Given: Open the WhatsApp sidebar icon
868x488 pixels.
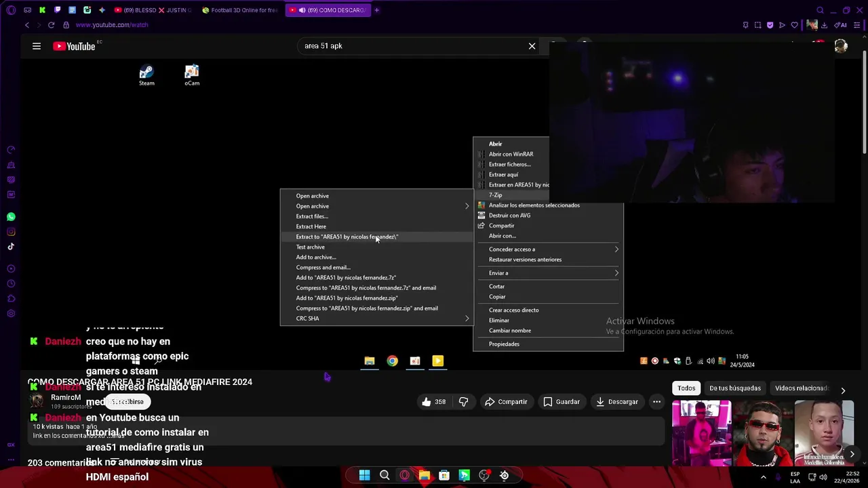Looking at the screenshot, I should pyautogui.click(x=11, y=217).
